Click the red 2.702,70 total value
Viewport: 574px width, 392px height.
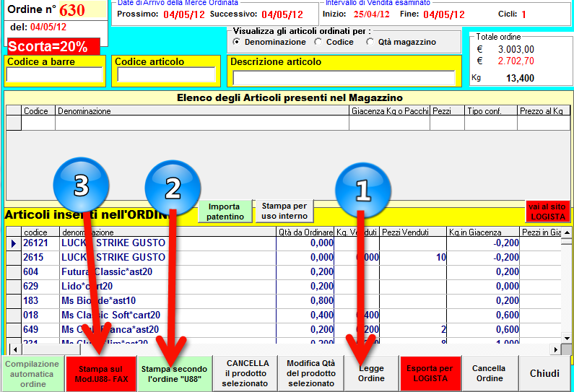[x=516, y=61]
